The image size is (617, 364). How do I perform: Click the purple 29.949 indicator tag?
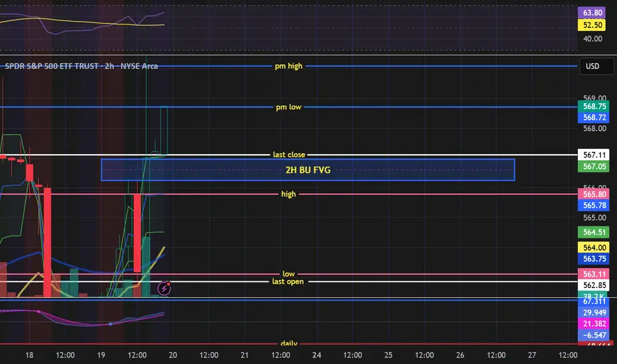pyautogui.click(x=593, y=312)
